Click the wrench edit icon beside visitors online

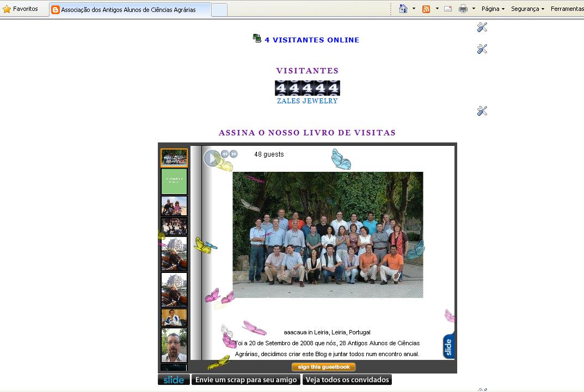482,27
